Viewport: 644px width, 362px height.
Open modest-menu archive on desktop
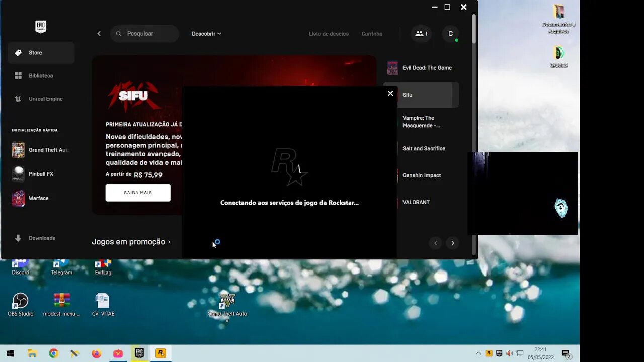pos(61,305)
